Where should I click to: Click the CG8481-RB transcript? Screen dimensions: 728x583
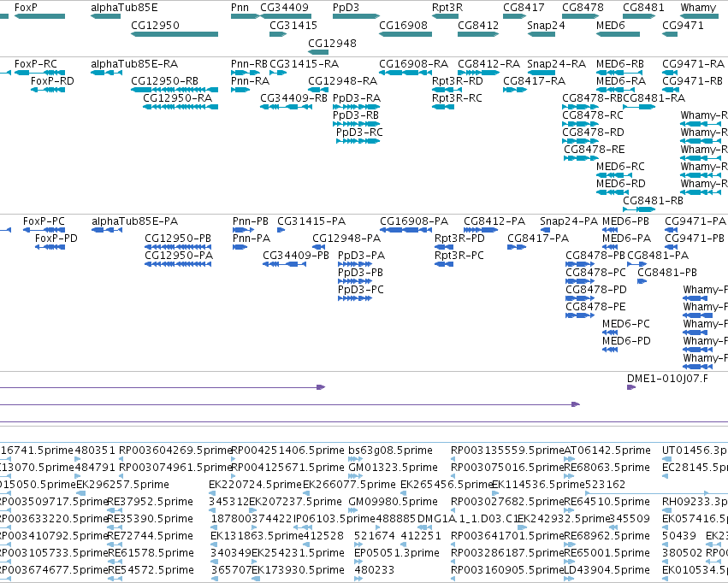tap(639, 209)
